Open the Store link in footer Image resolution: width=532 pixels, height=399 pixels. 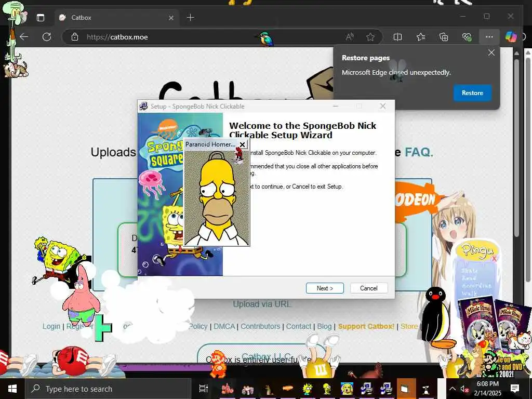click(409, 326)
